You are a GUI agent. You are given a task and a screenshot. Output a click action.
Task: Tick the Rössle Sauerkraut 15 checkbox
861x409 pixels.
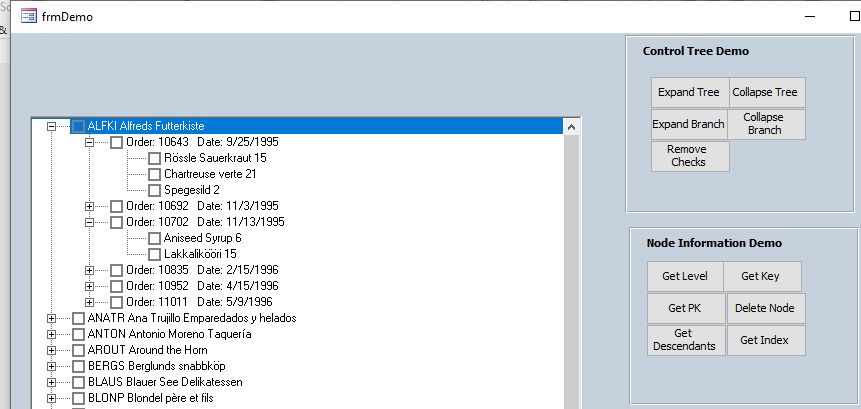pos(154,158)
